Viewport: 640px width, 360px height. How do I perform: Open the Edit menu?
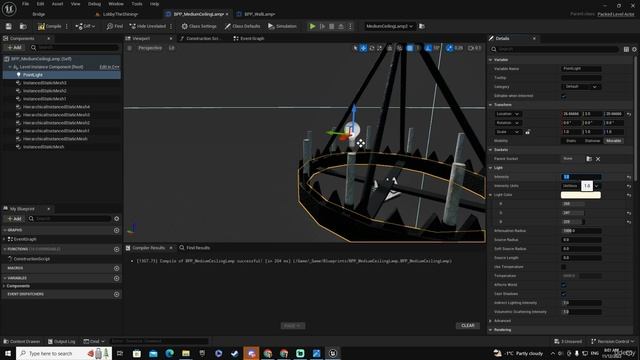[x=40, y=4]
